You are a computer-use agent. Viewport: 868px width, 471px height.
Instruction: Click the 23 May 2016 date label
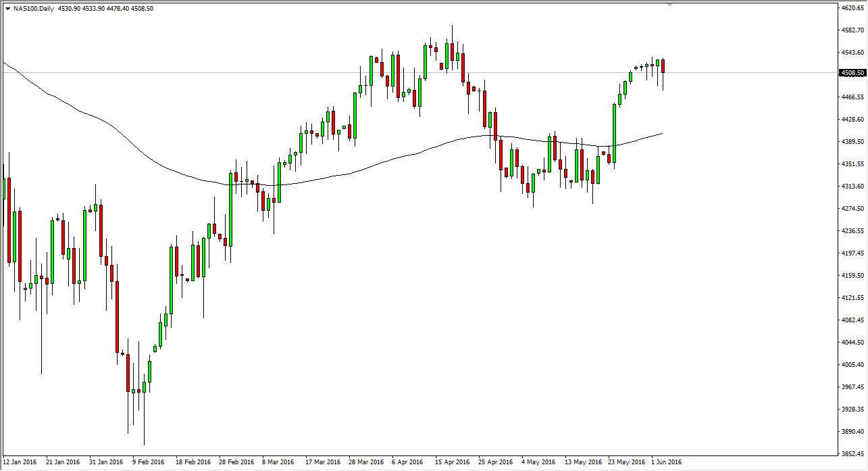tap(626, 463)
